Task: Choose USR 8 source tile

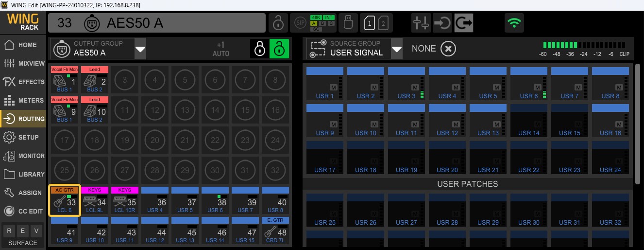Action: coord(610,84)
